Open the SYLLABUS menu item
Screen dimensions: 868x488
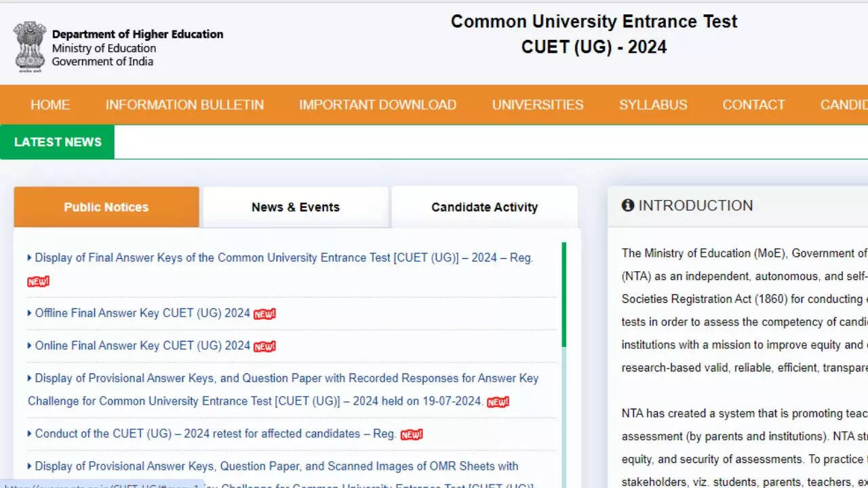click(653, 104)
